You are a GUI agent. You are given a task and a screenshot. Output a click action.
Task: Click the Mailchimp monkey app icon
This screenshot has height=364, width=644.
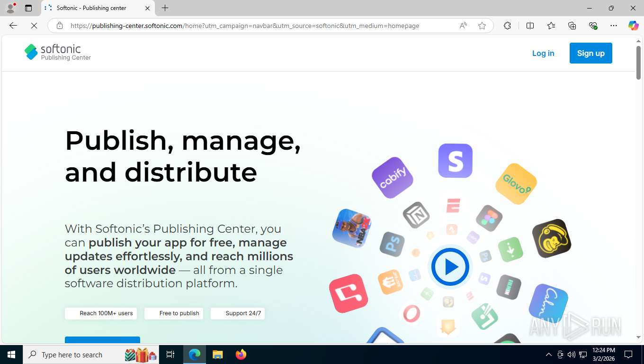pos(552,238)
